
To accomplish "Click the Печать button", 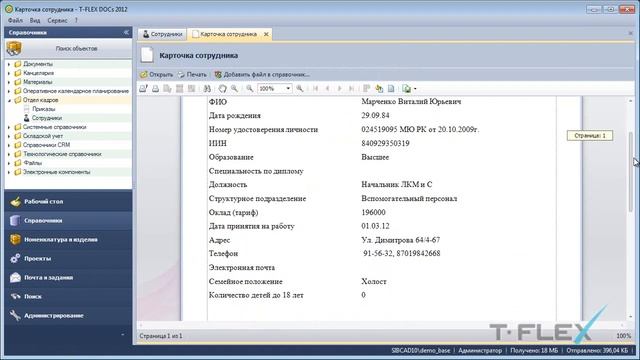I will point(192,75).
